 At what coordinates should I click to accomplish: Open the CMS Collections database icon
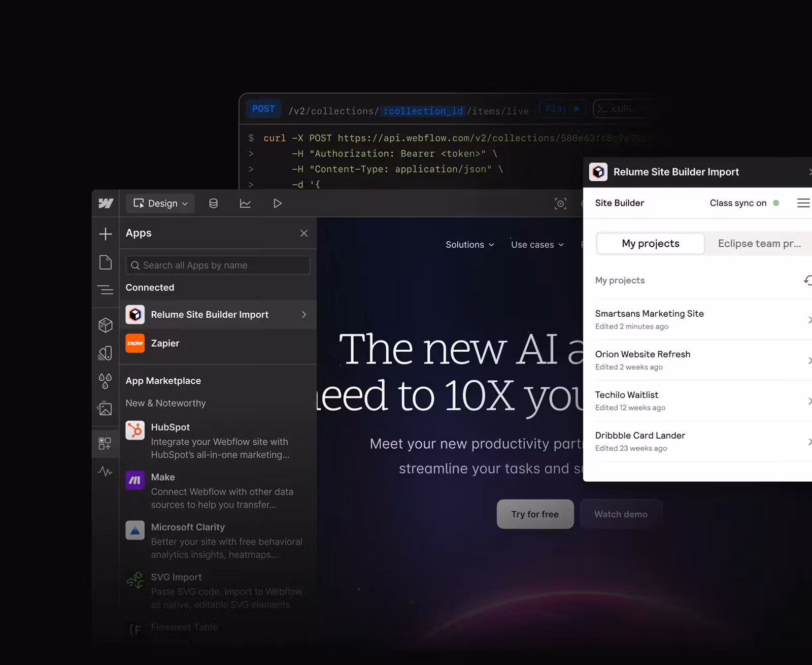[213, 203]
